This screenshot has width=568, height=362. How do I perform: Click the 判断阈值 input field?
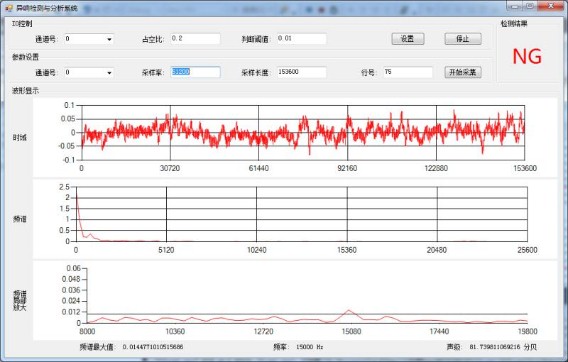point(302,38)
